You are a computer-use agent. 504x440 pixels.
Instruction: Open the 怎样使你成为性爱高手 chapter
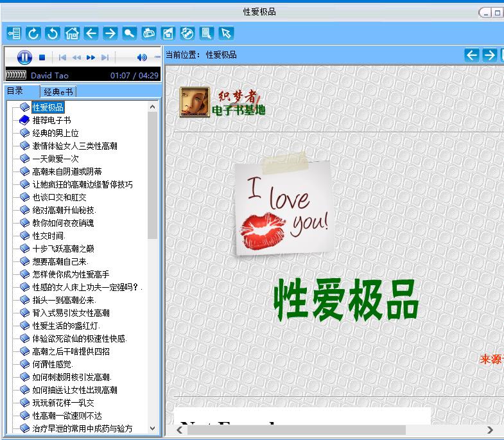tap(71, 274)
